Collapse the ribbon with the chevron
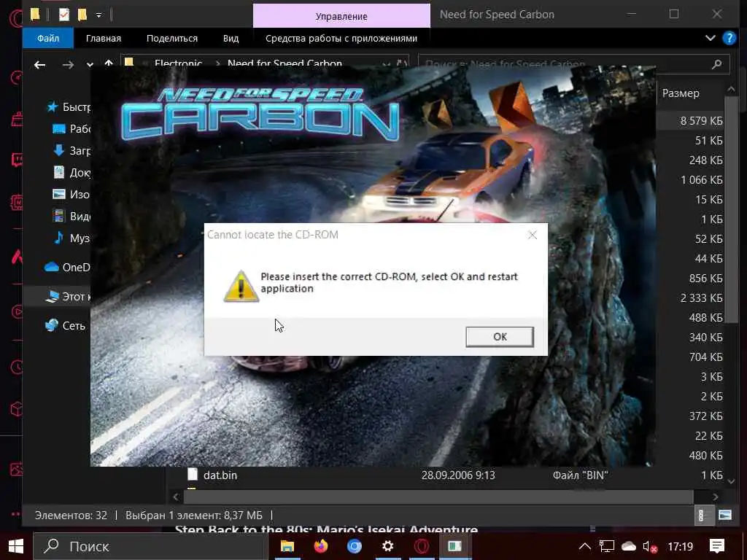 click(x=710, y=38)
